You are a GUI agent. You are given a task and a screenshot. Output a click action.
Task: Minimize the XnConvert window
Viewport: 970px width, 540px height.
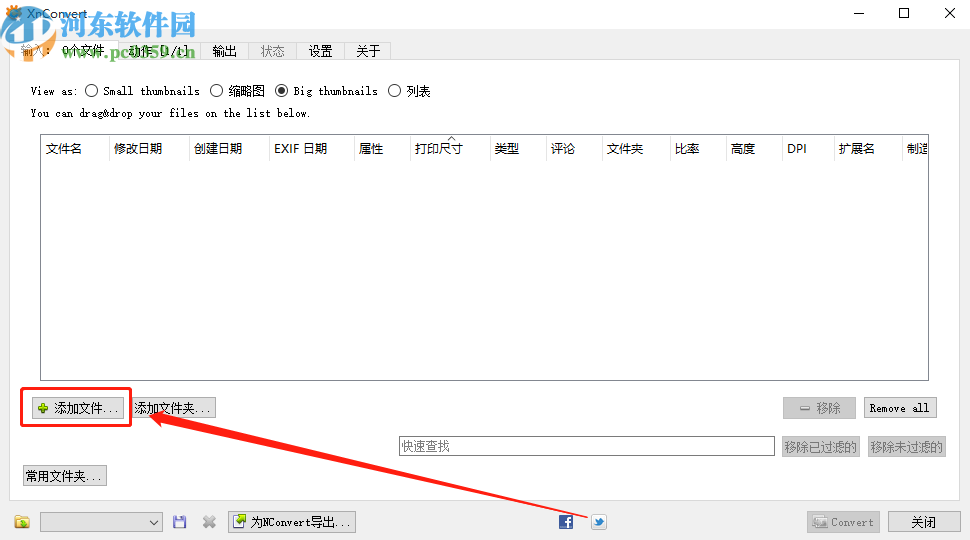click(859, 13)
